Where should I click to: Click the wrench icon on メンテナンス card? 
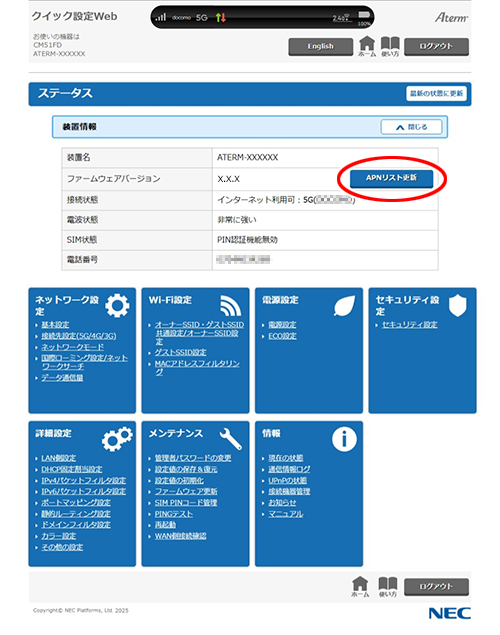[231, 439]
